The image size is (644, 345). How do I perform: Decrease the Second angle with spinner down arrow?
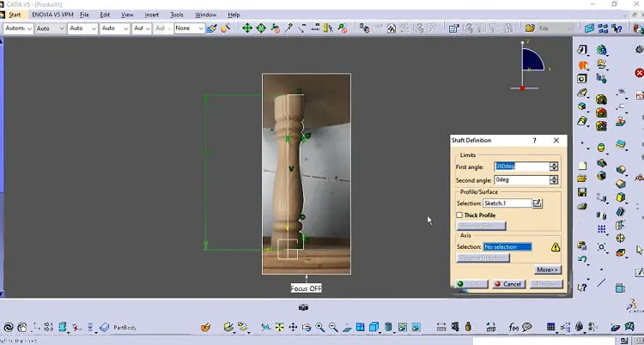(554, 182)
